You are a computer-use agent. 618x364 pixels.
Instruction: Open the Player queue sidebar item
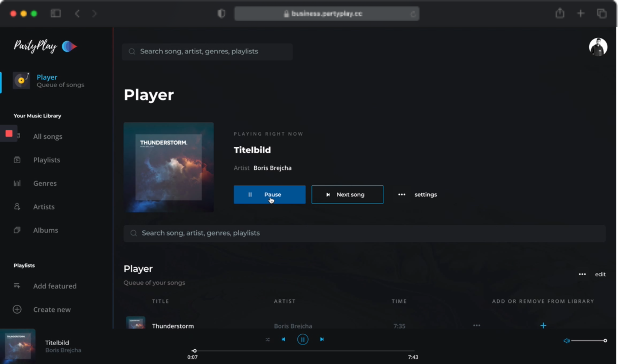49,81
